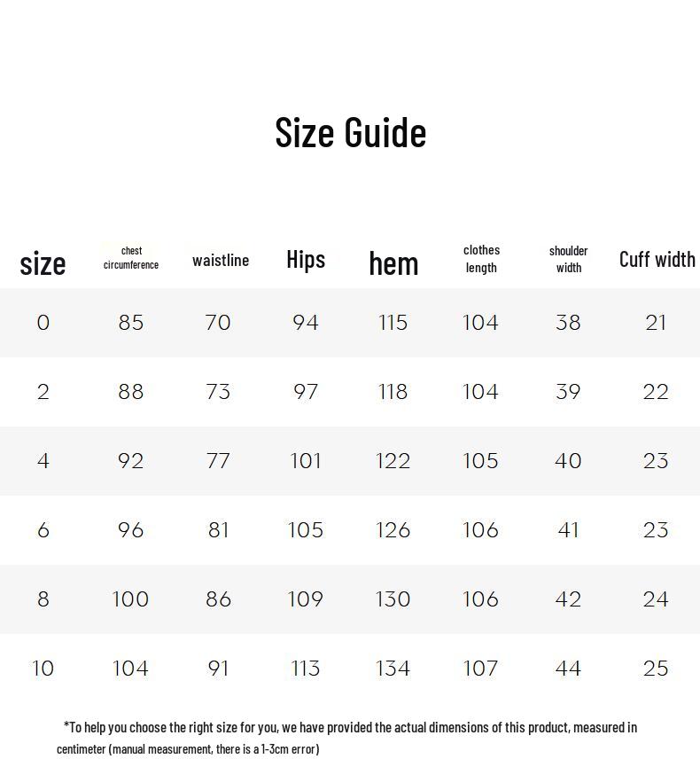Click hem value 126 for size 6
Screen dimensions: 700x759
pos(393,530)
